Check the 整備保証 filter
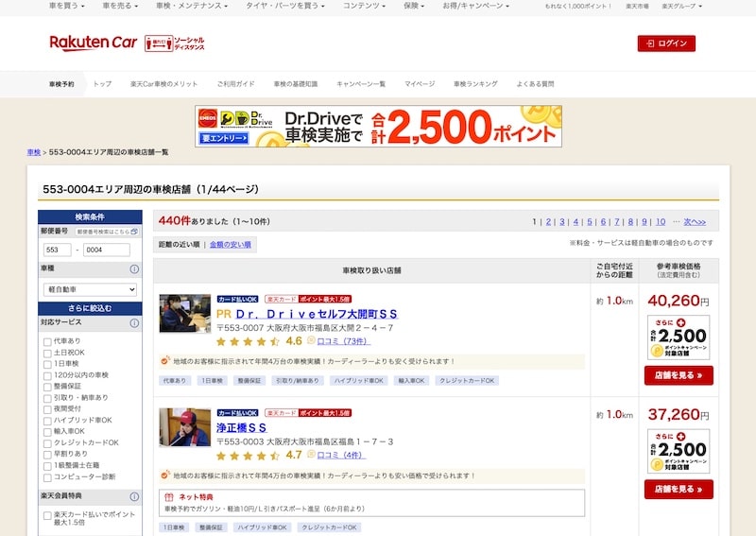Screen dimensions: 756x536 pos(47,387)
